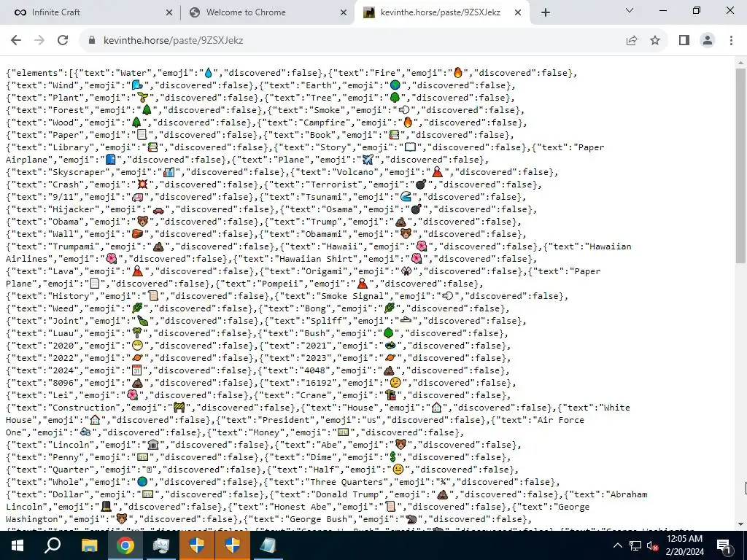Image resolution: width=747 pixels, height=560 pixels.
Task: View site information lock icon
Action: pyautogui.click(x=92, y=41)
